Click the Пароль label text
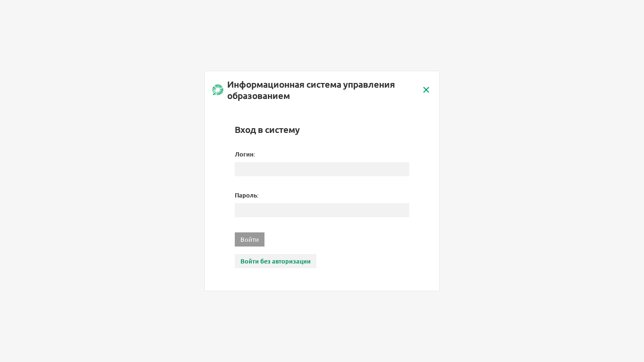 pos(247,195)
